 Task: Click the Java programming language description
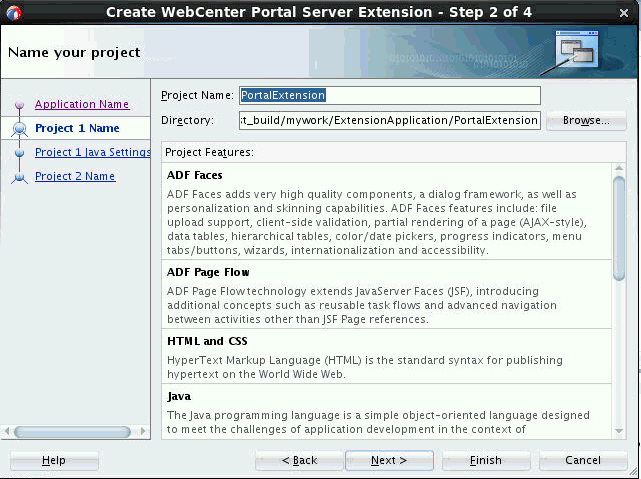click(x=378, y=422)
